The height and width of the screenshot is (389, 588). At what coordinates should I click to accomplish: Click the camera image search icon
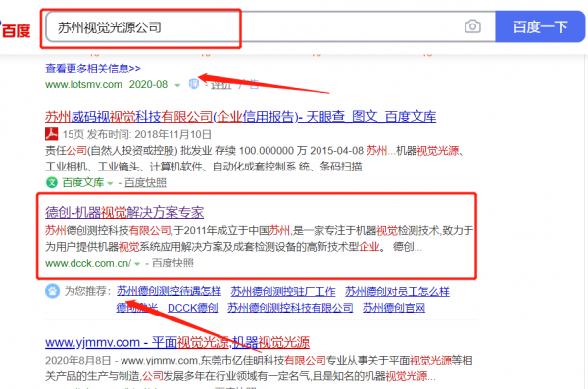[472, 26]
